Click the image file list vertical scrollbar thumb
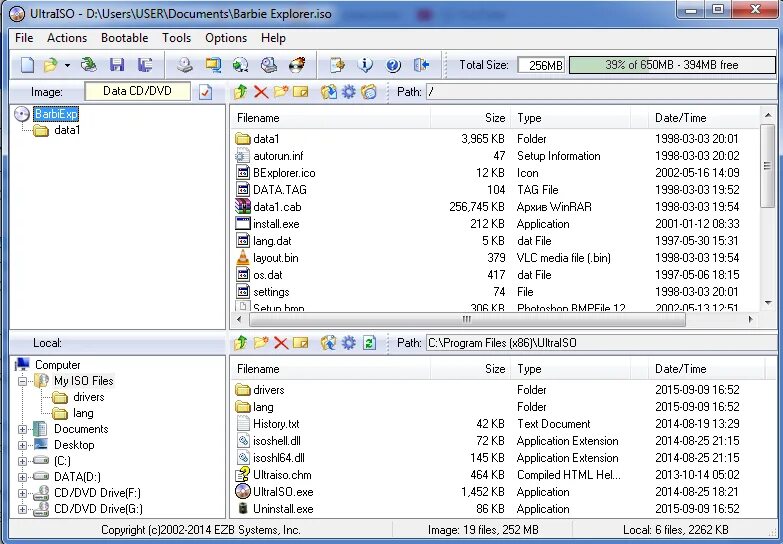Screen dimensions: 783x544 click(x=767, y=166)
